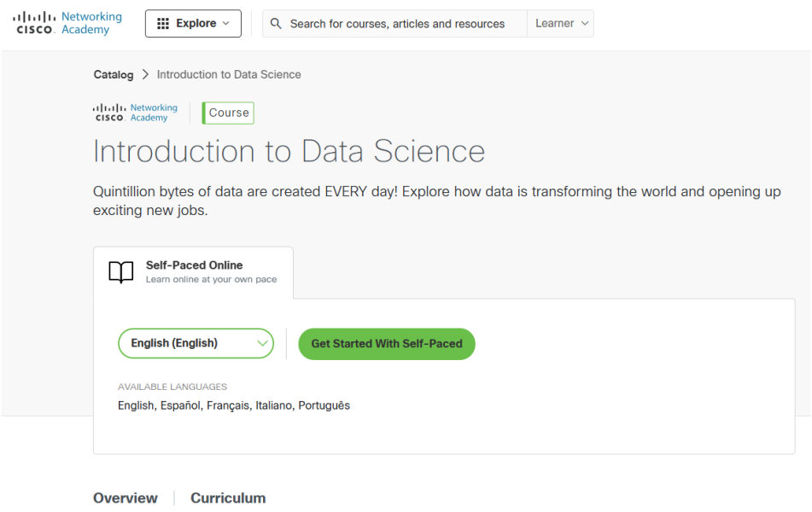Switch to the Curriculum tab
This screenshot has height=512, width=812.
pyautogui.click(x=228, y=498)
